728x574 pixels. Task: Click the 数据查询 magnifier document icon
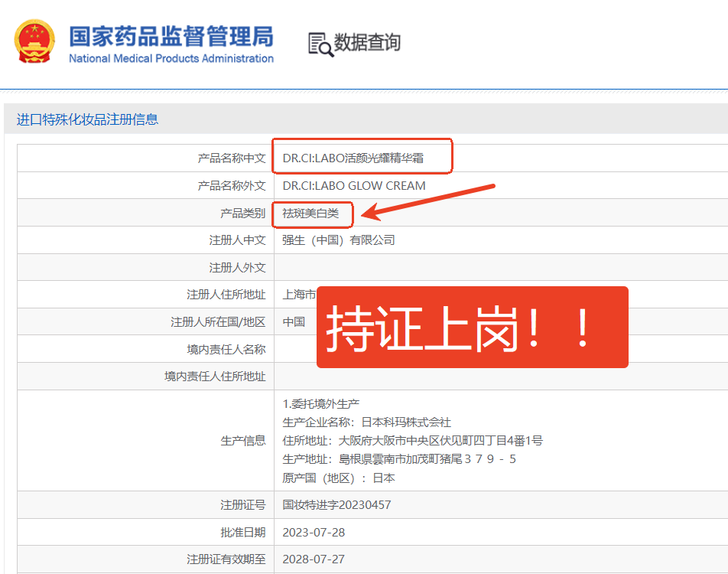click(x=320, y=44)
